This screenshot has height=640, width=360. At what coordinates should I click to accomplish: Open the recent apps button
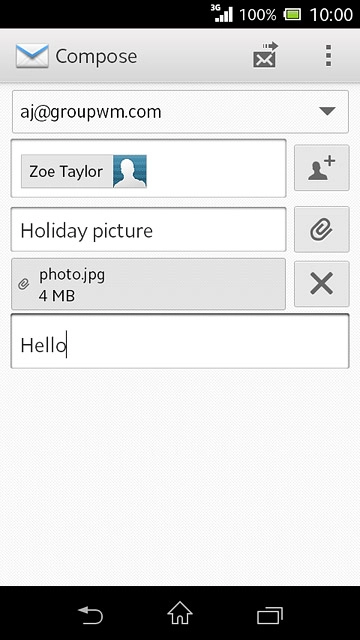[270, 615]
